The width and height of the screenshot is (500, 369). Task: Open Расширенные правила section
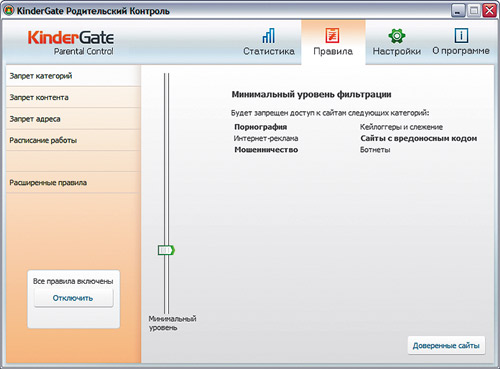[73, 183]
